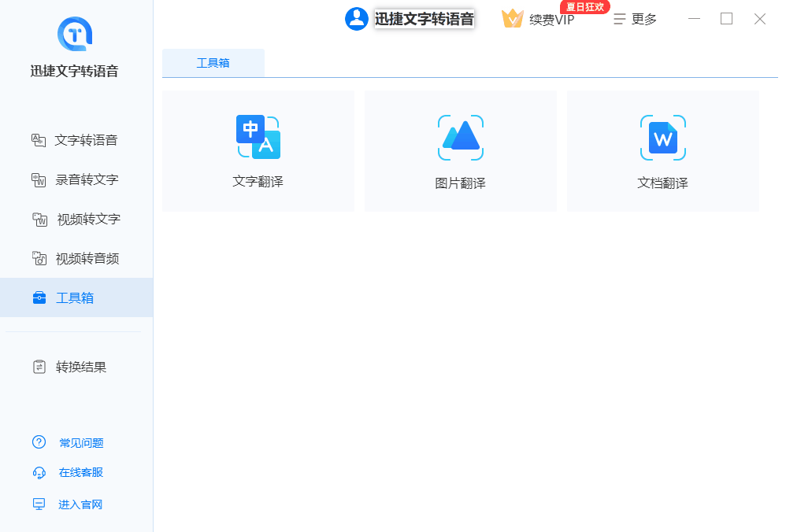786x532 pixels.
Task: Click the 图片翻译 mountain image icon
Action: 461,138
